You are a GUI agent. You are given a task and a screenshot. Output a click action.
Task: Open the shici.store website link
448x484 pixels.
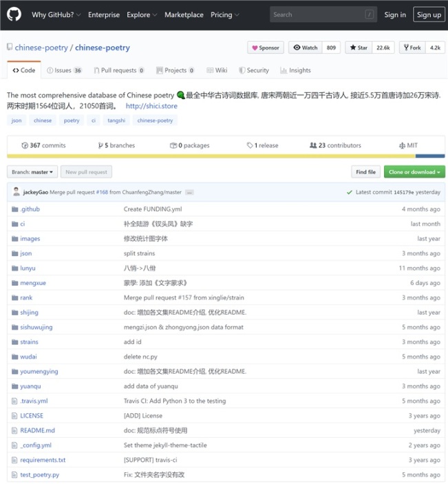click(151, 106)
